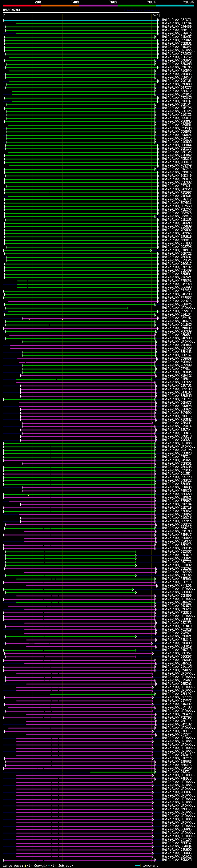
Task: Click the orange ~40% identity legend segment
Action: pyautogui.click(x=60, y=6)
